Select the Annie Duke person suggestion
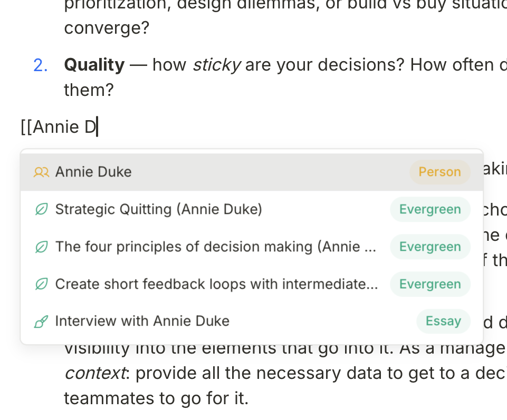The image size is (507, 420). click(x=93, y=172)
